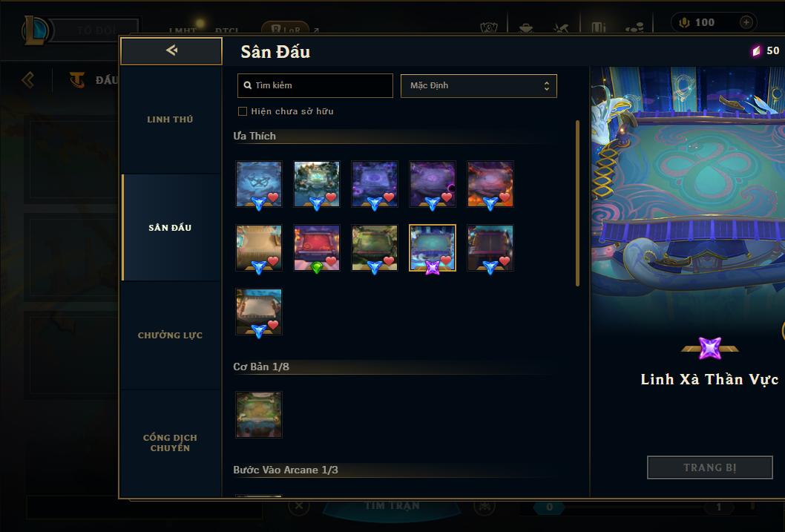Select the basic arena under Cơ Bản
The height and width of the screenshot is (532, 785).
tap(259, 414)
